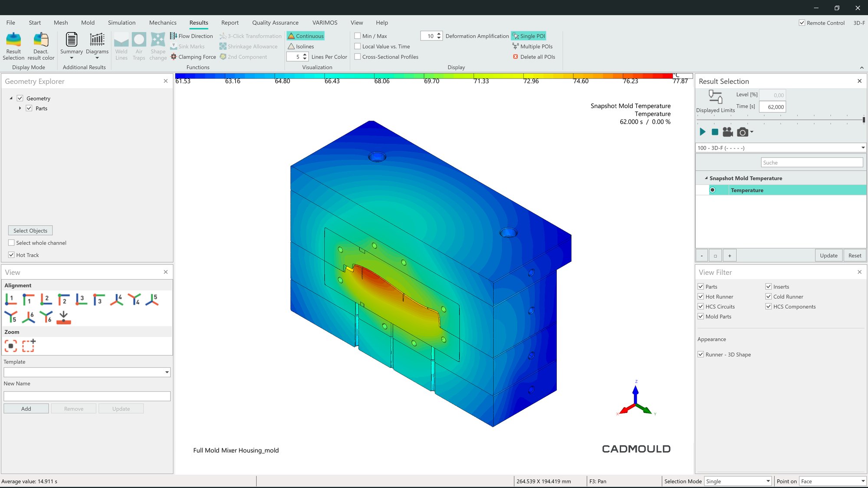Click the time slider handle
Viewport: 868px width, 488px height.
click(863, 120)
